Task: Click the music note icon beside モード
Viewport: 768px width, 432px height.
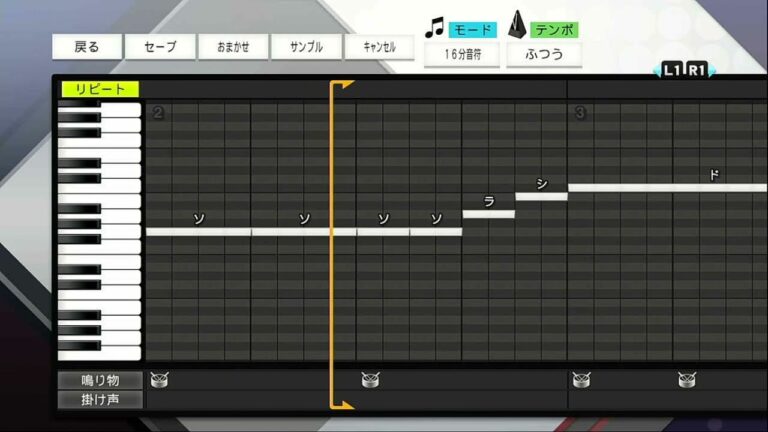Action: [x=434, y=28]
